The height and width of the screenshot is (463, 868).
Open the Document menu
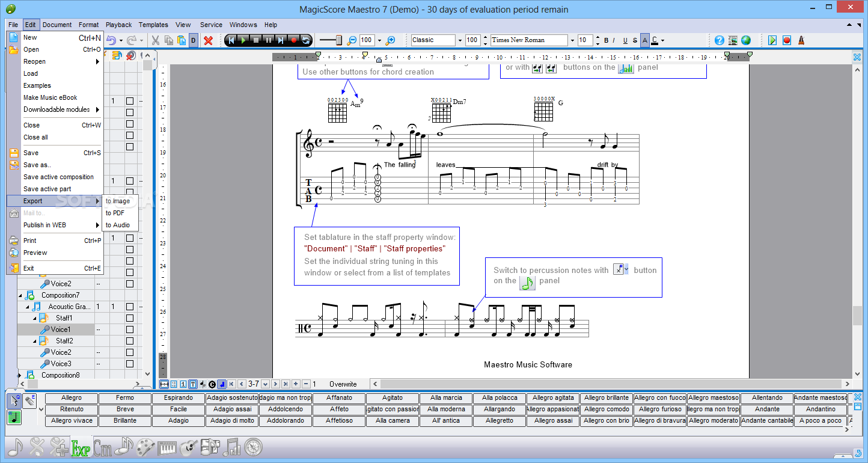tap(57, 25)
